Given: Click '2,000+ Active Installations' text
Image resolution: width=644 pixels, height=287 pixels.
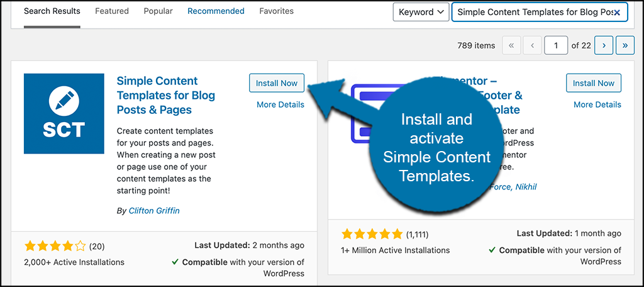Looking at the screenshot, I should pos(74,262).
